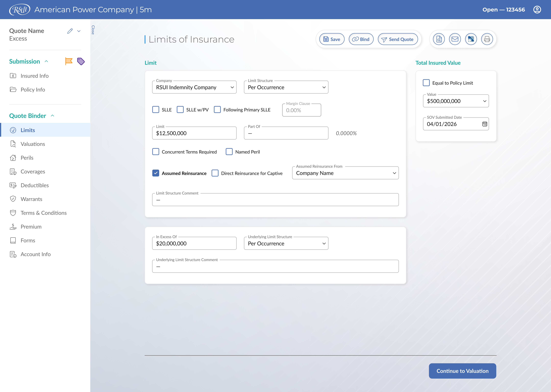
Task: Uncheck Assumed Reinsurance
Action: pyautogui.click(x=156, y=173)
